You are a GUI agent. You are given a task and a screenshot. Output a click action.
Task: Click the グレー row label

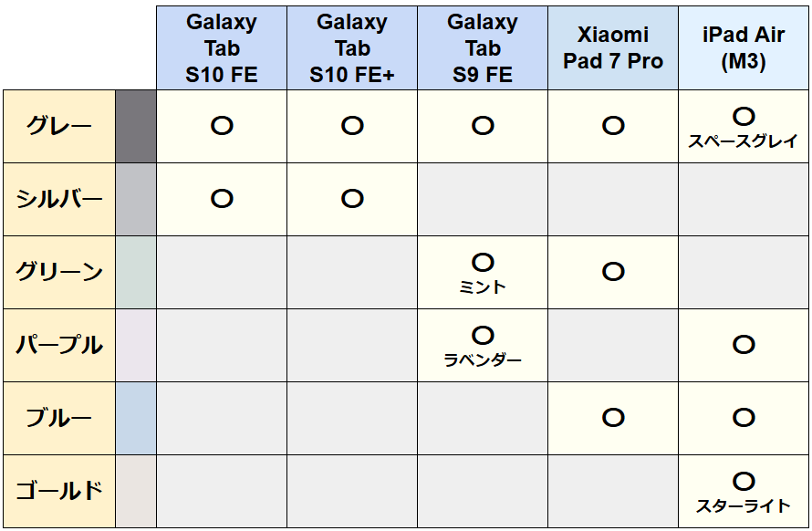pyautogui.click(x=59, y=127)
